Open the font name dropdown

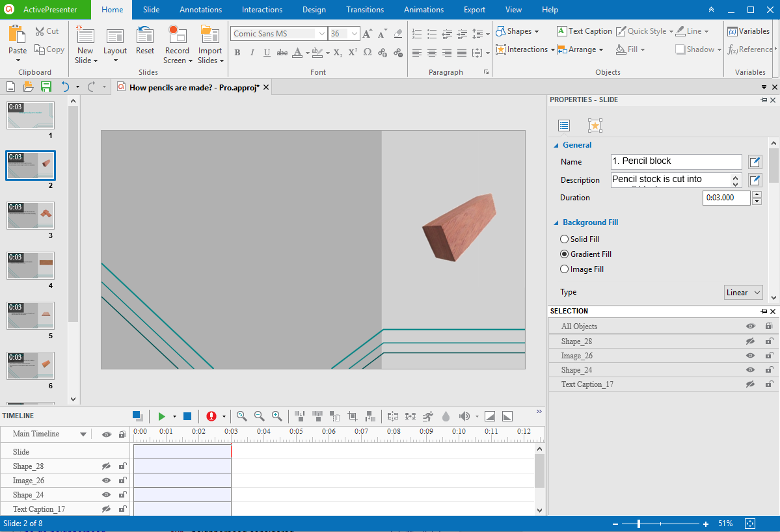322,34
